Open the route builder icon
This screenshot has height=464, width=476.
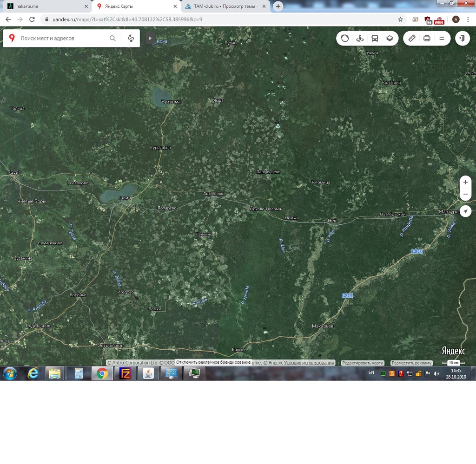coord(131,39)
